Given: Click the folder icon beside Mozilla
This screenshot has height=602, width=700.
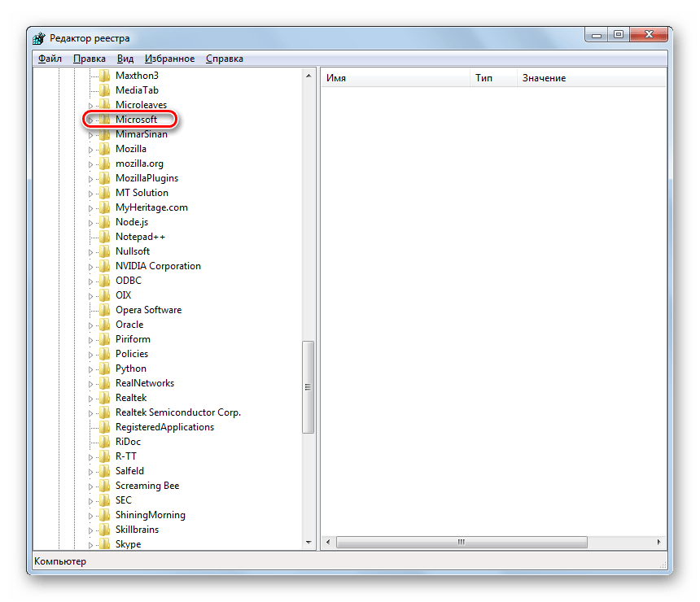Looking at the screenshot, I should (x=103, y=149).
